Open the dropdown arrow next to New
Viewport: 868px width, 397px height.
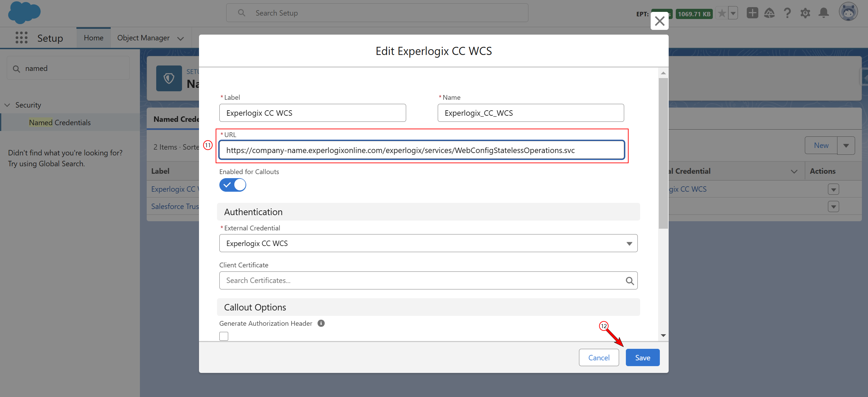[846, 146]
